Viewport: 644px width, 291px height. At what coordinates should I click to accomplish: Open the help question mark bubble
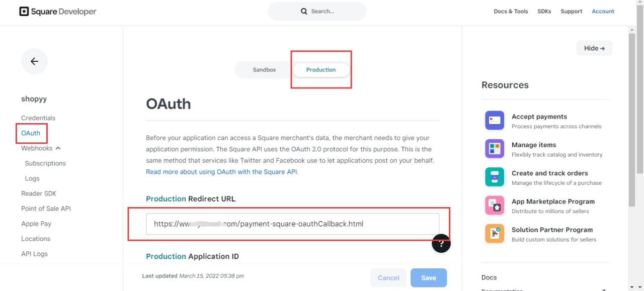point(441,244)
